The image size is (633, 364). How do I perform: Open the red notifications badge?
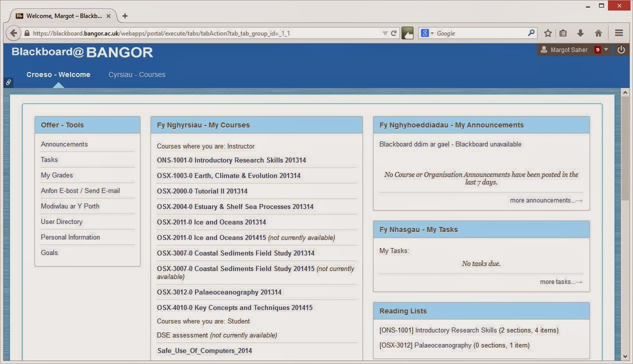pyautogui.click(x=597, y=49)
